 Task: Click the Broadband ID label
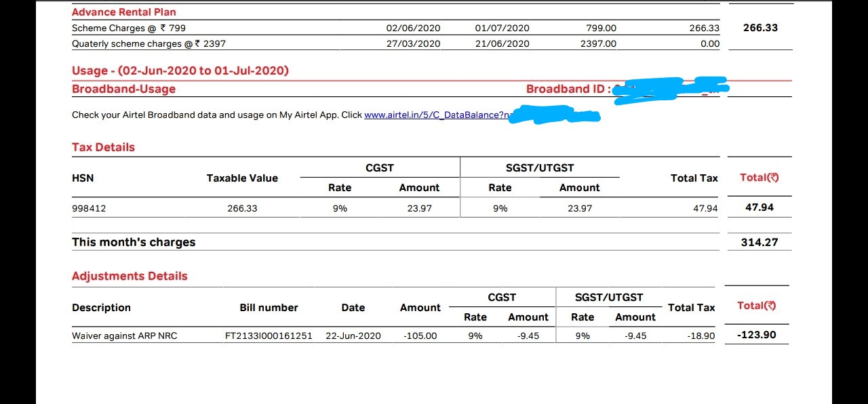[568, 89]
